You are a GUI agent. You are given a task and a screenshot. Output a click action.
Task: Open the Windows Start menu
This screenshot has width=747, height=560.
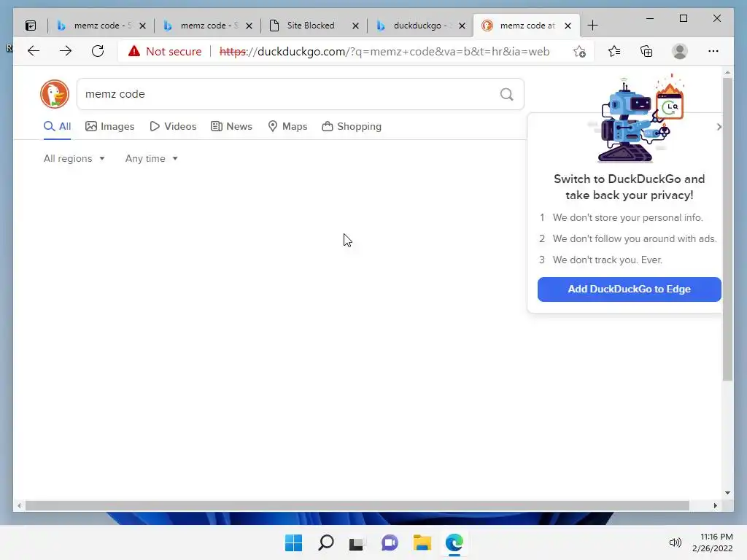293,542
